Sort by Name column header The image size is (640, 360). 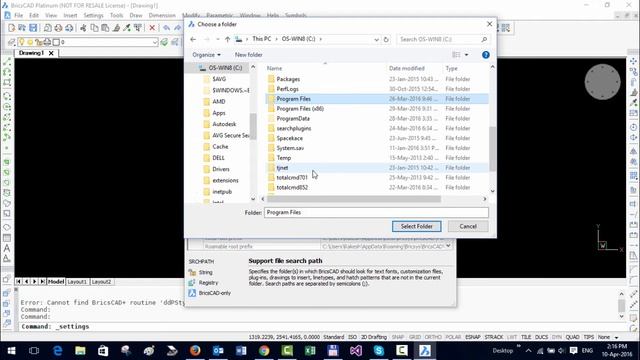click(274, 68)
